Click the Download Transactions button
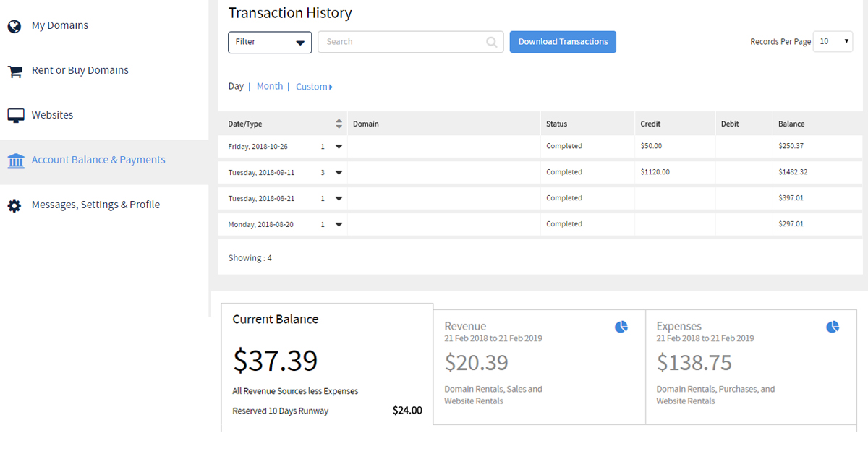The image size is (868, 454). click(x=563, y=42)
